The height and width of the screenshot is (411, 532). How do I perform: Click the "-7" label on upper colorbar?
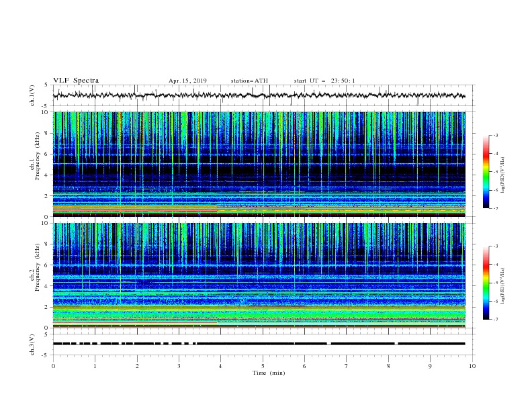495,208
